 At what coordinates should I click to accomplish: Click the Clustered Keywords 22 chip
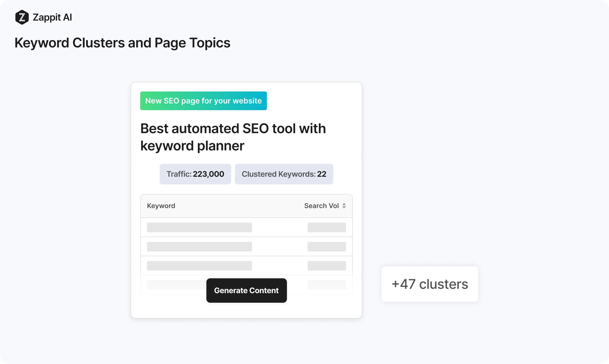click(284, 174)
